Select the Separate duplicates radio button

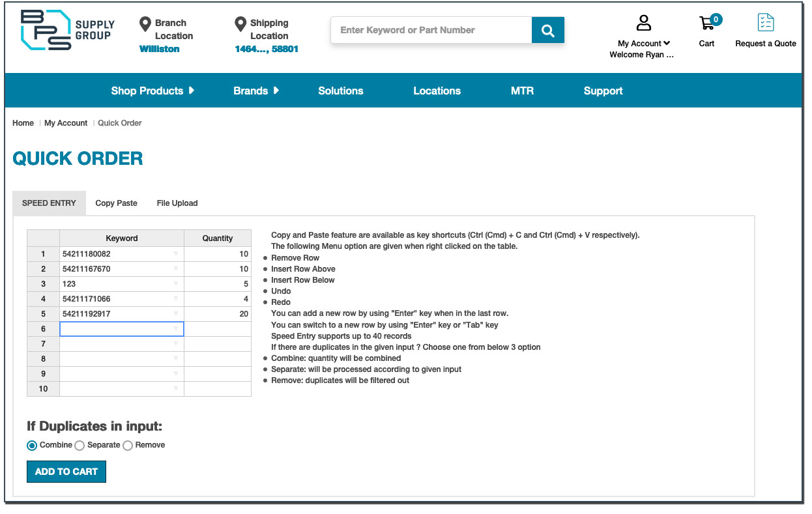[80, 446]
